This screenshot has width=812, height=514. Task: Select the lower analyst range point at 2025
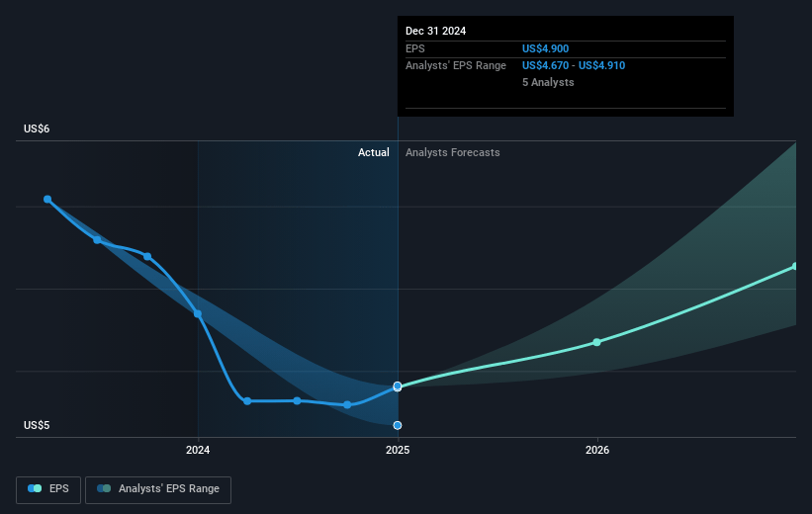(x=398, y=425)
